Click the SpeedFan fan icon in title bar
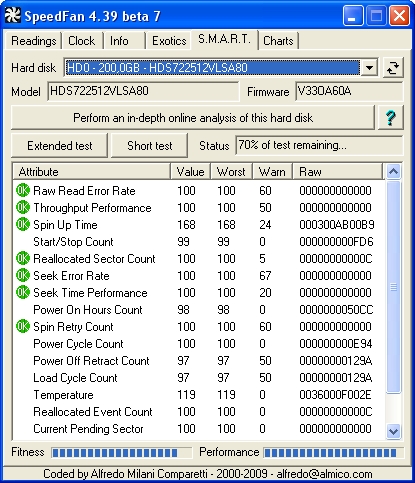The height and width of the screenshot is (483, 415). point(13,15)
